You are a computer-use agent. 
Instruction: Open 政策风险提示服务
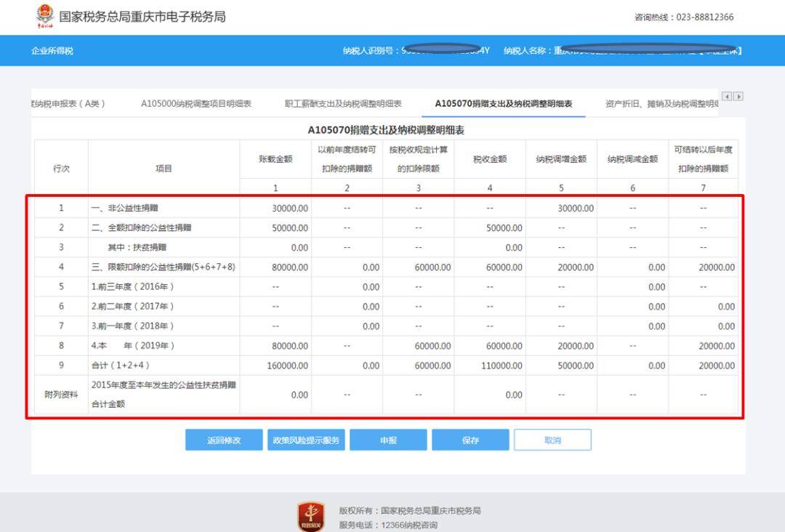click(x=306, y=440)
